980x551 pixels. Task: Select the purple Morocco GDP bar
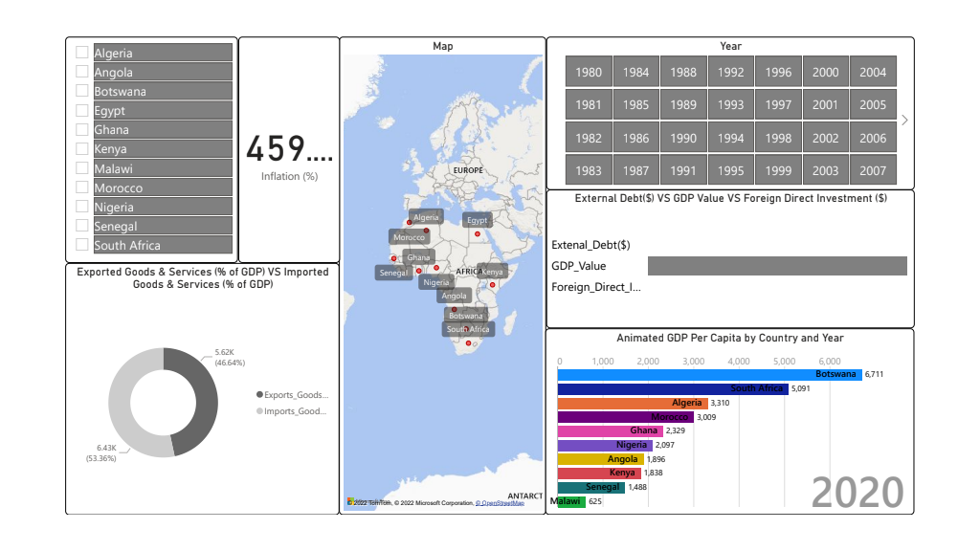pos(626,417)
